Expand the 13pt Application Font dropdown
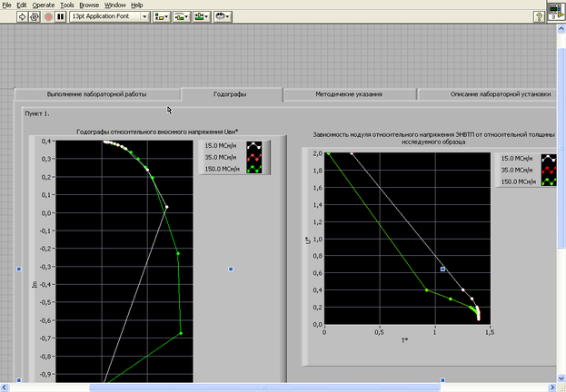 pos(144,16)
